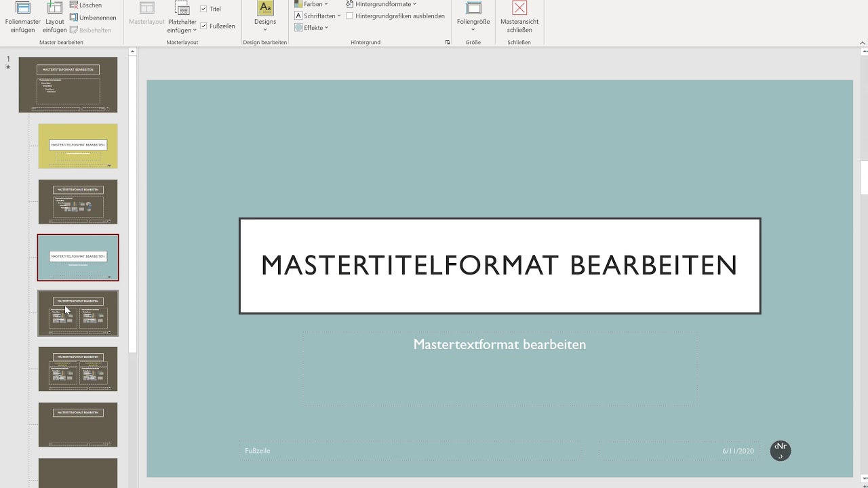Open the Foliengröße menu
Image resolution: width=868 pixels, height=488 pixels.
coord(473,17)
